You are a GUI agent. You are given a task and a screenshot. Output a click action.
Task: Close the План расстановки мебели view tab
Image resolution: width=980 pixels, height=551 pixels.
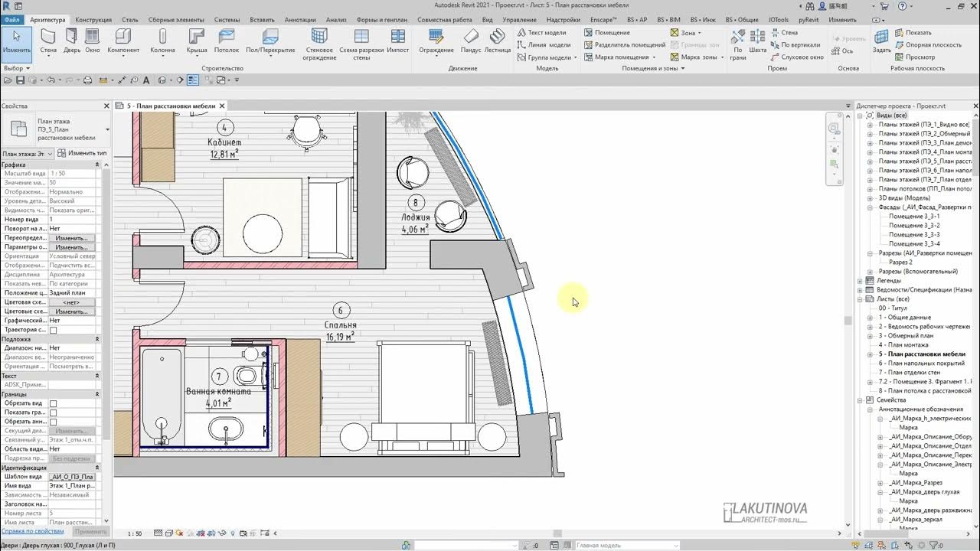click(x=222, y=106)
